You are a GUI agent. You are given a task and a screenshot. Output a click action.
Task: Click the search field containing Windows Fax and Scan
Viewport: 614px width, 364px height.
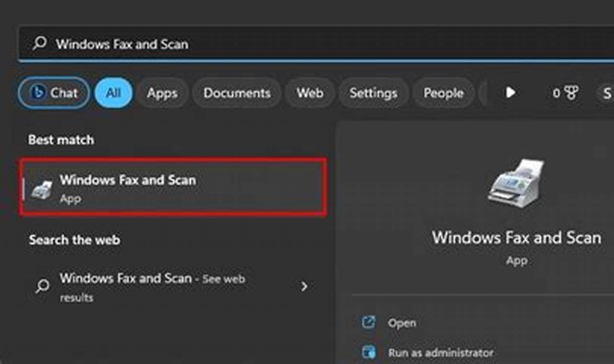point(317,44)
